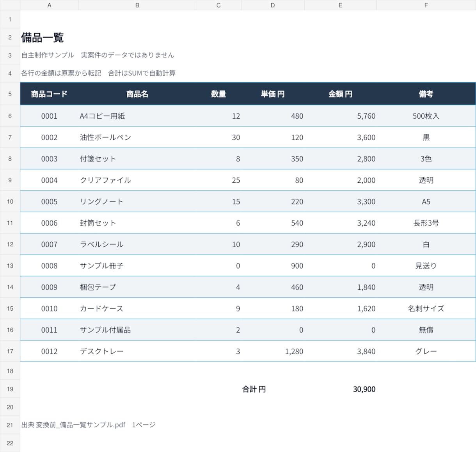Select cell 梱包テープ
The image size is (476, 452).
pos(137,287)
